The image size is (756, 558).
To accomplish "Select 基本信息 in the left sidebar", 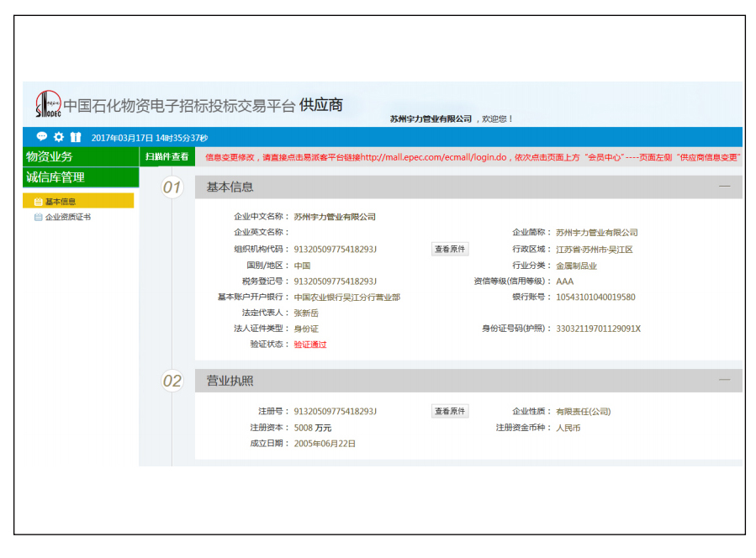I will tap(78, 201).
